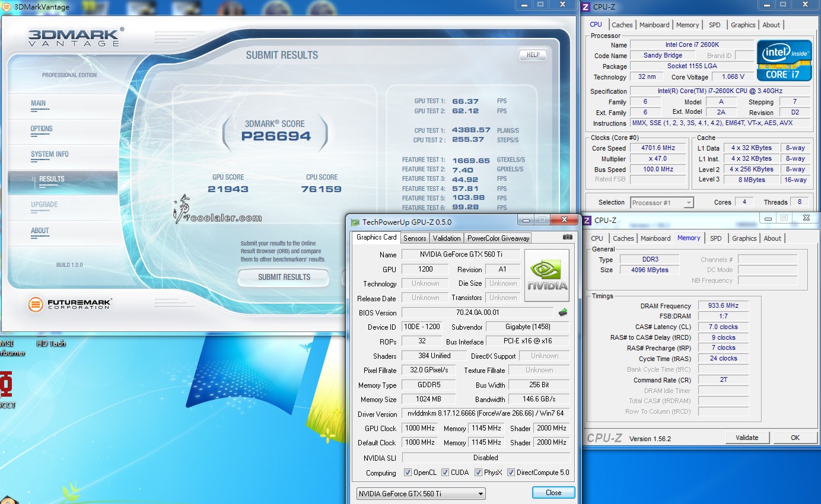Open SPD tab in lower CPU-Z window
Image resolution: width=821 pixels, height=504 pixels.
coord(716,238)
